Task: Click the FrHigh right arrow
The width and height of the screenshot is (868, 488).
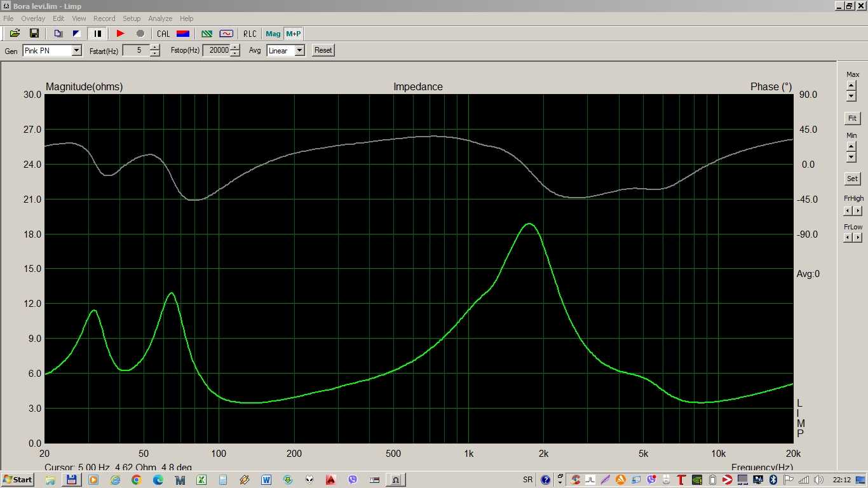Action: tap(858, 210)
